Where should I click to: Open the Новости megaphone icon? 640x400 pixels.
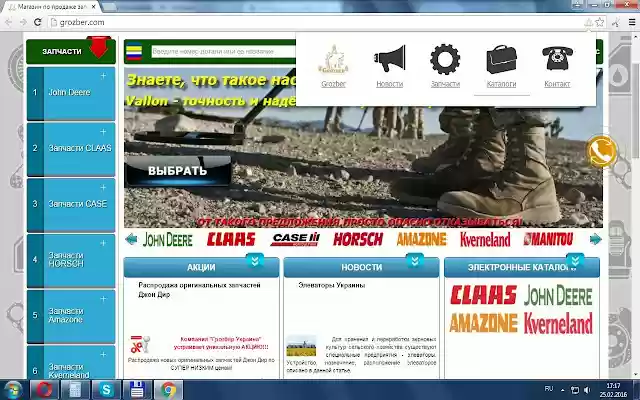point(390,60)
